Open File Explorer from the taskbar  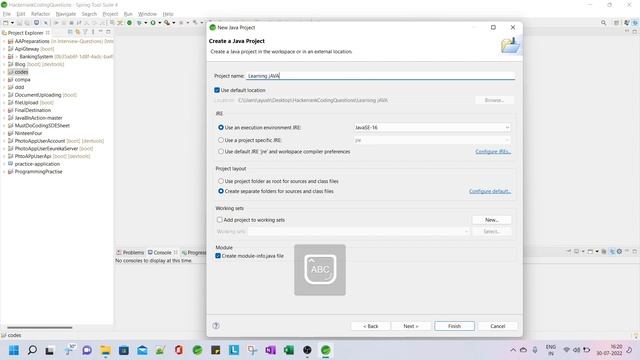click(105, 350)
